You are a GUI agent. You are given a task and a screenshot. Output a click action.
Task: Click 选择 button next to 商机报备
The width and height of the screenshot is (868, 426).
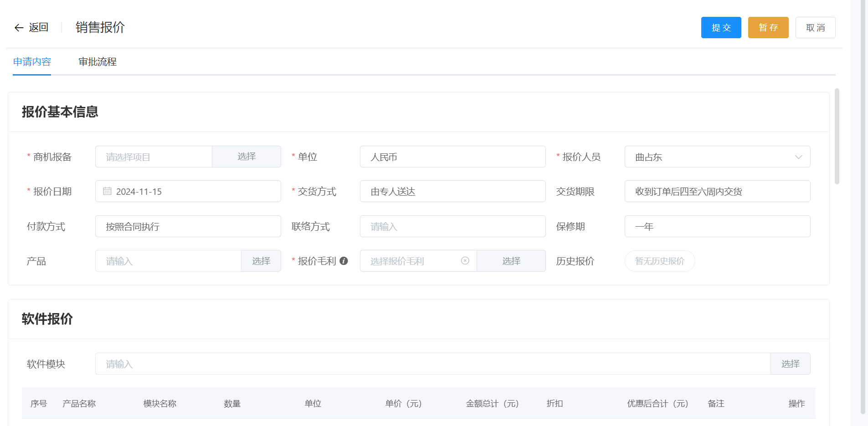246,157
